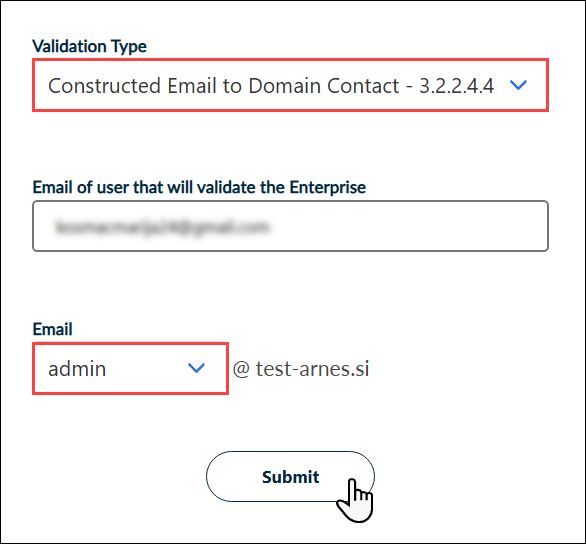
Task: Click the word 'Enterprise' in the field label
Action: point(327,187)
